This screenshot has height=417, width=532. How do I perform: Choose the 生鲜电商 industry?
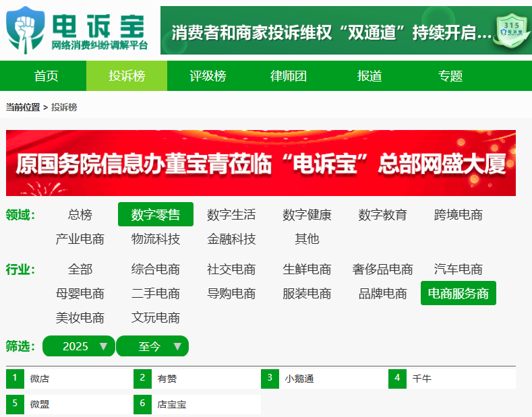307,269
